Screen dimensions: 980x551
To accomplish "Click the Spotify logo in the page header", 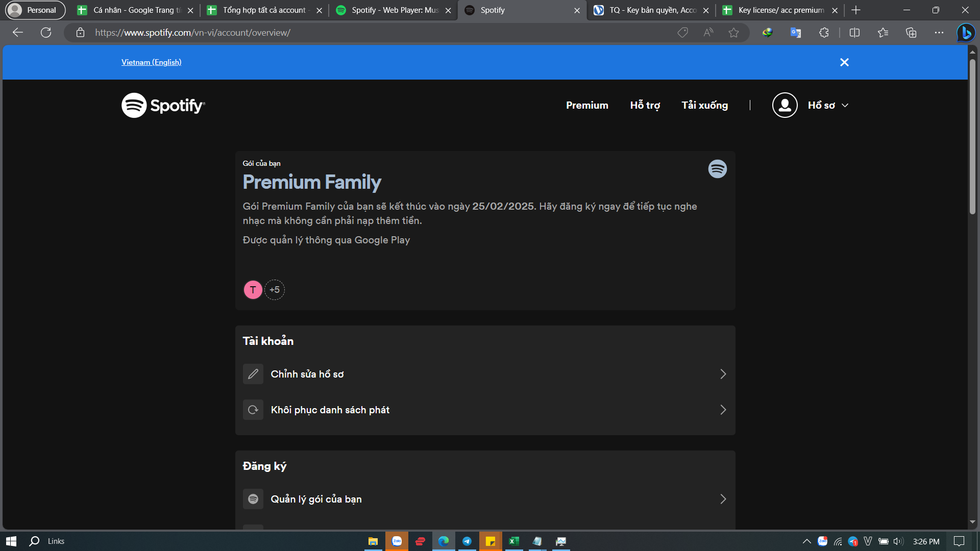I will pyautogui.click(x=163, y=105).
